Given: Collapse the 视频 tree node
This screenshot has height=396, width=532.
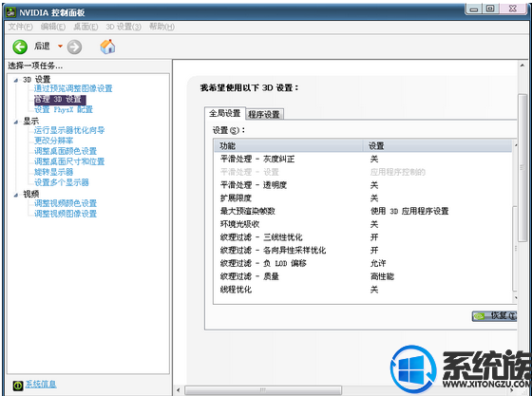Looking at the screenshot, I should click(16, 195).
